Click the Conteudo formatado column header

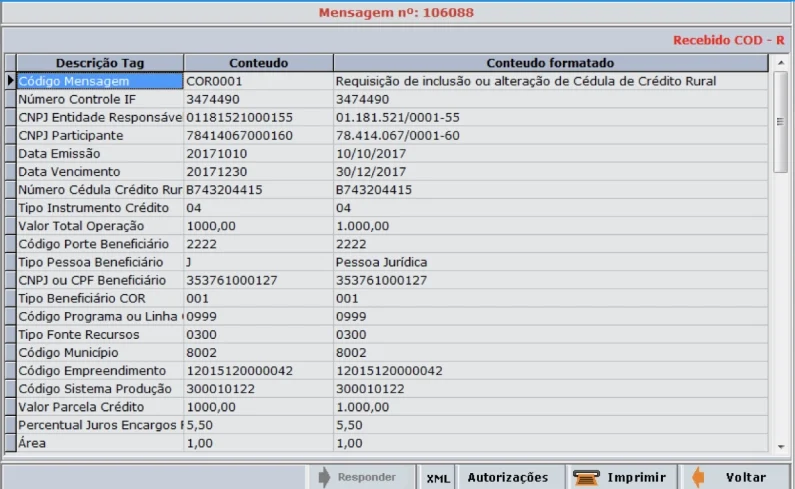(551, 63)
